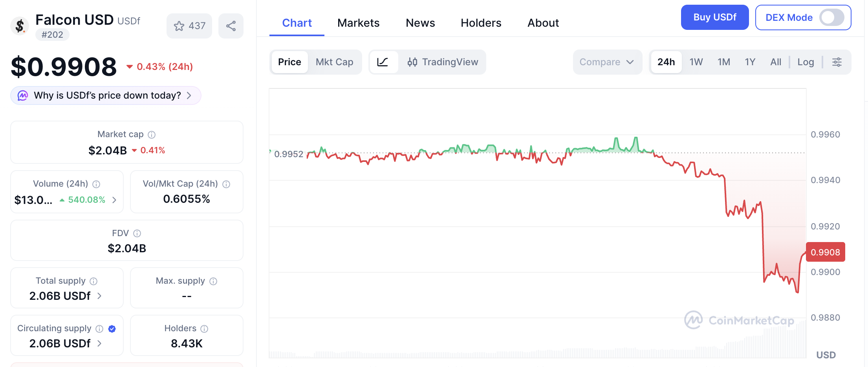Image resolution: width=868 pixels, height=367 pixels.
Task: Open the Holders tab
Action: [481, 23]
